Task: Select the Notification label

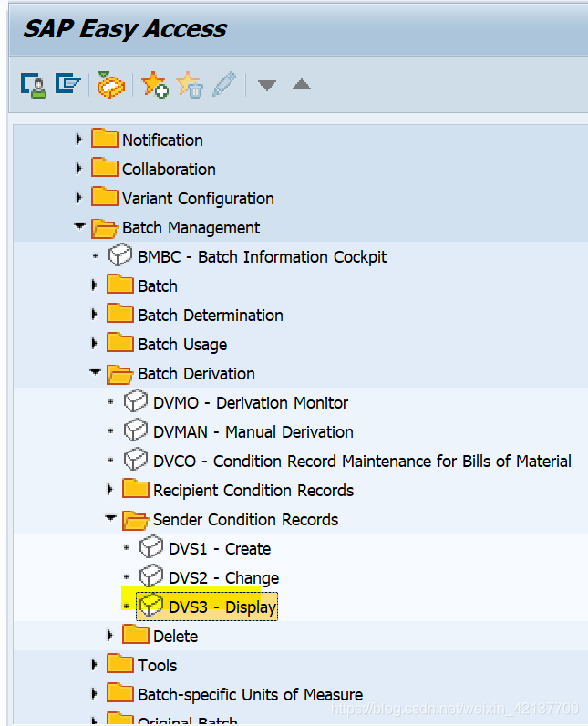Action: pyautogui.click(x=162, y=140)
